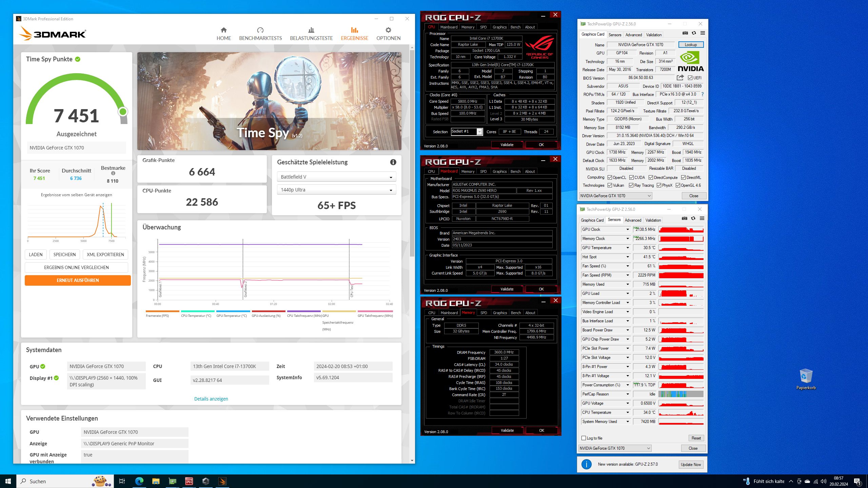The width and height of the screenshot is (868, 488).
Task: Open GPU selector dropdown in GPU-Z Sensors window
Action: (x=615, y=448)
